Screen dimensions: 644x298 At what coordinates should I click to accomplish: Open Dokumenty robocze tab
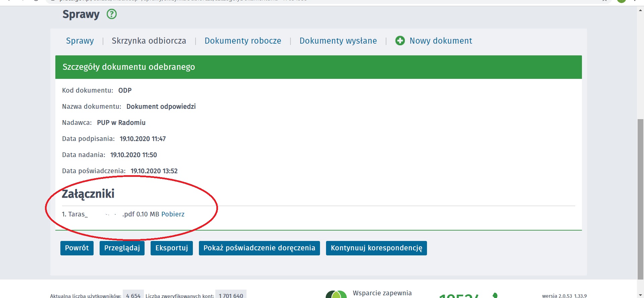point(243,41)
